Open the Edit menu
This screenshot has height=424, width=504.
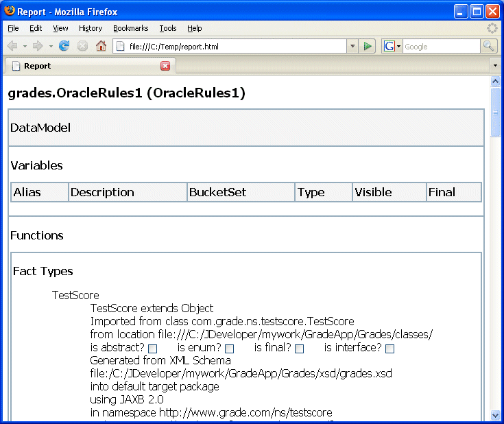click(x=36, y=28)
